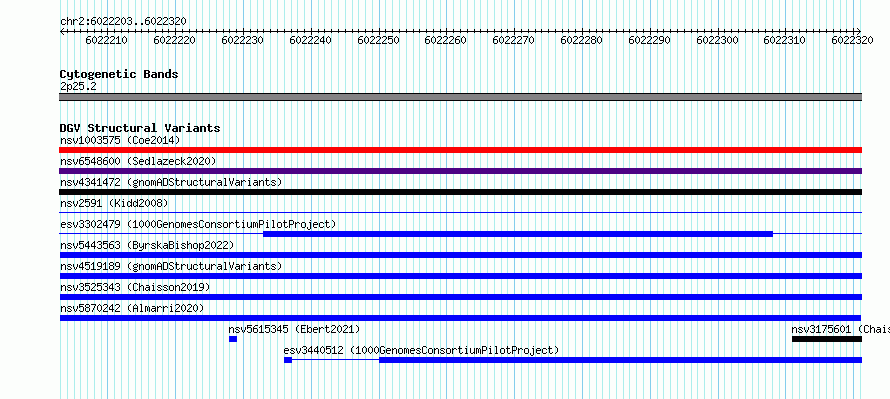Open esv3302479 1000GenomesConsortiumPilotProject label
The height and width of the screenshot is (399, 890).
click(198, 224)
